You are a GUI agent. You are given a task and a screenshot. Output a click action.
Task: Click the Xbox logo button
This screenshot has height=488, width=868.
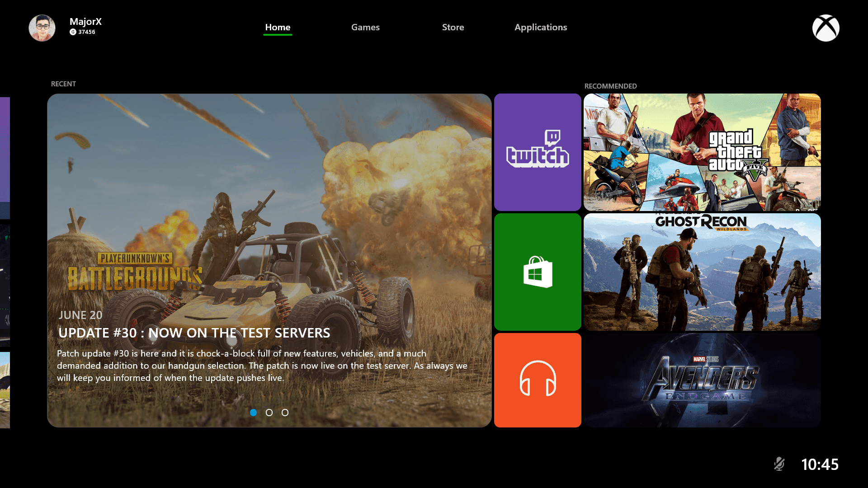[826, 28]
